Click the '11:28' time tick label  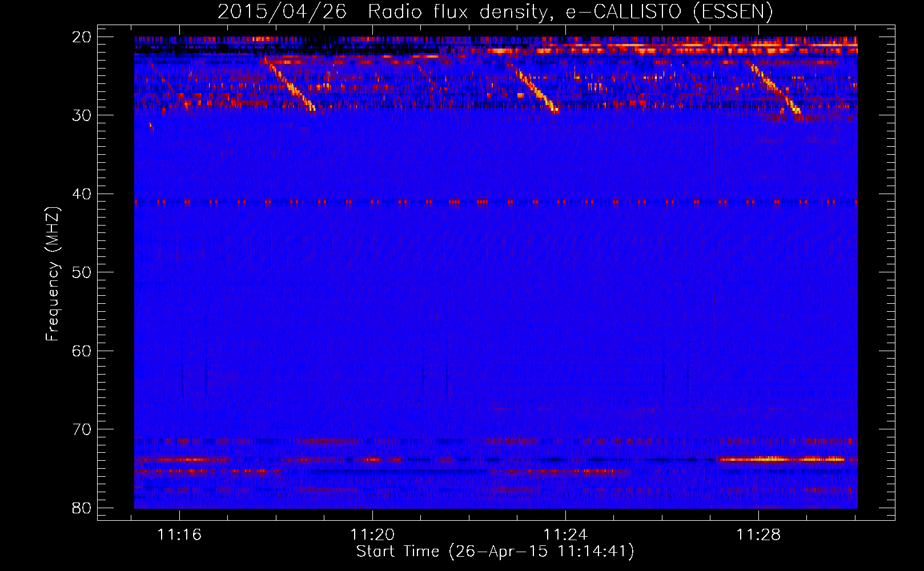click(758, 535)
